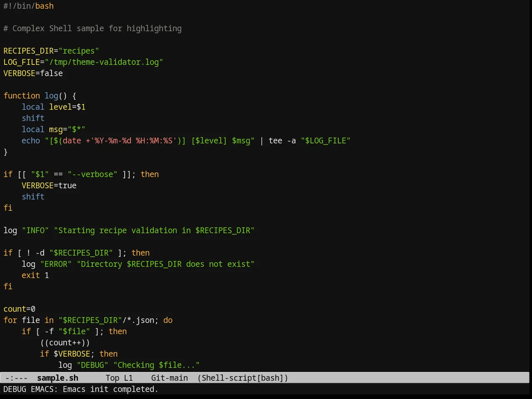532x399 pixels.
Task: Click the VERBOSE=false line
Action: coord(33,73)
